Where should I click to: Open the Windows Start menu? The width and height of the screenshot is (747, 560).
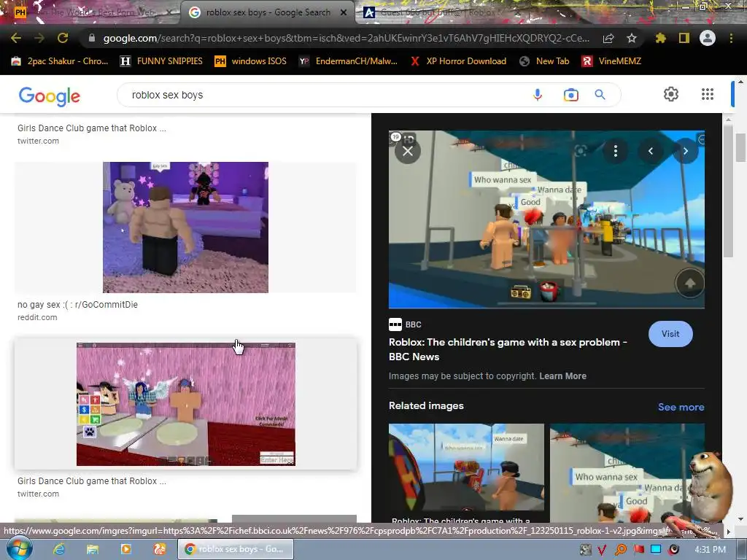[x=18, y=548]
